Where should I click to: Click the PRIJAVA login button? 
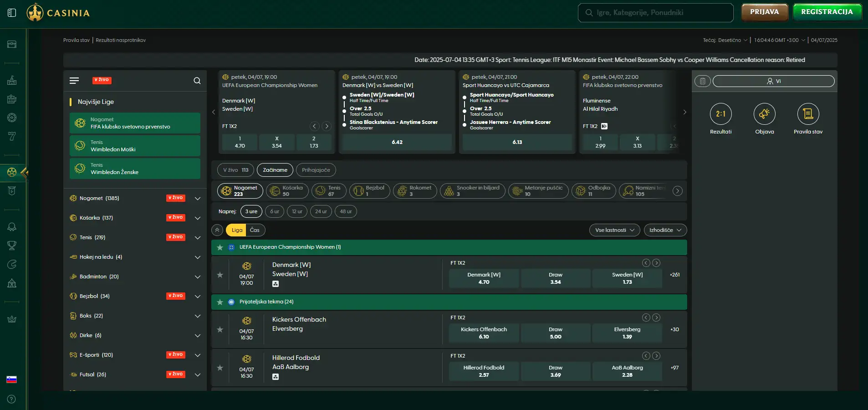click(x=764, y=12)
